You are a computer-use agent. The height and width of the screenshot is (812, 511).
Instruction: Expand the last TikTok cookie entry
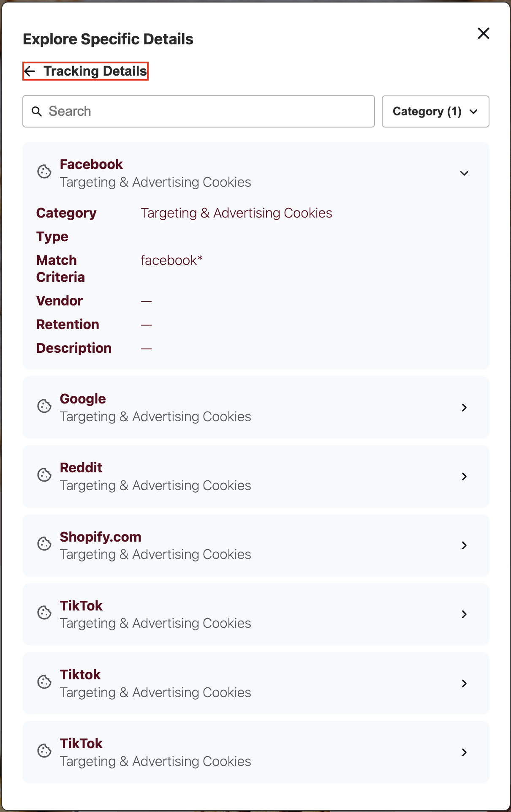464,752
